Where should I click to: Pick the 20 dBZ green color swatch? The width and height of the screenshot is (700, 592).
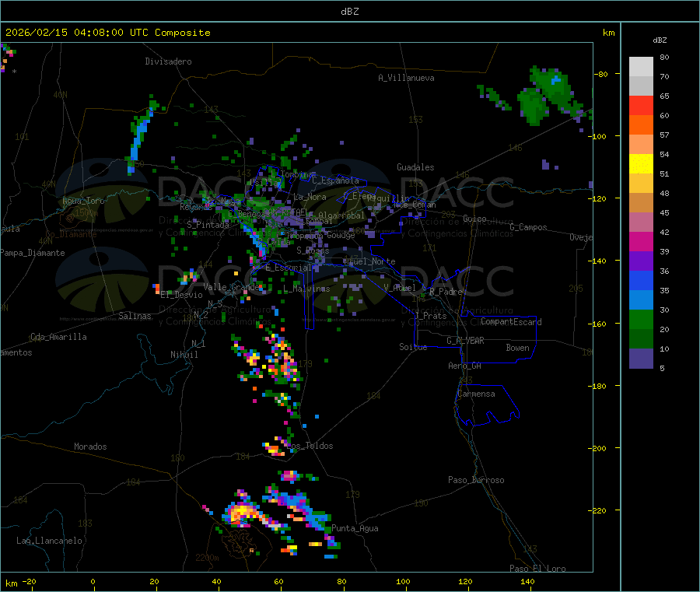coord(641,319)
